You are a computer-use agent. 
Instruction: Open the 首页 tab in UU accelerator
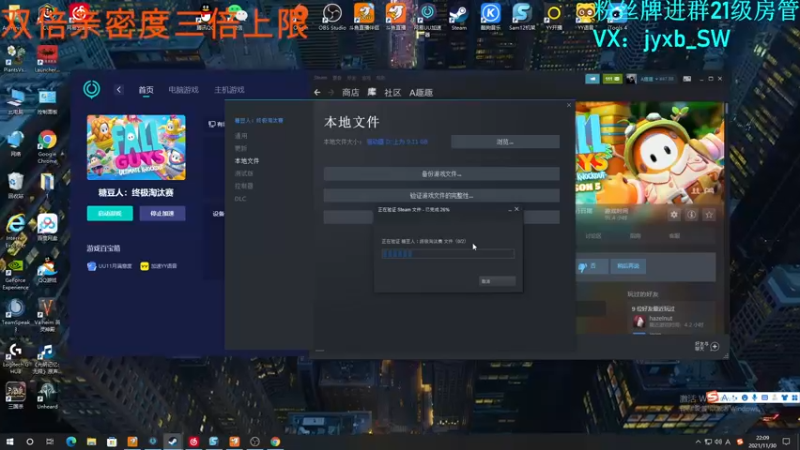tap(146, 90)
